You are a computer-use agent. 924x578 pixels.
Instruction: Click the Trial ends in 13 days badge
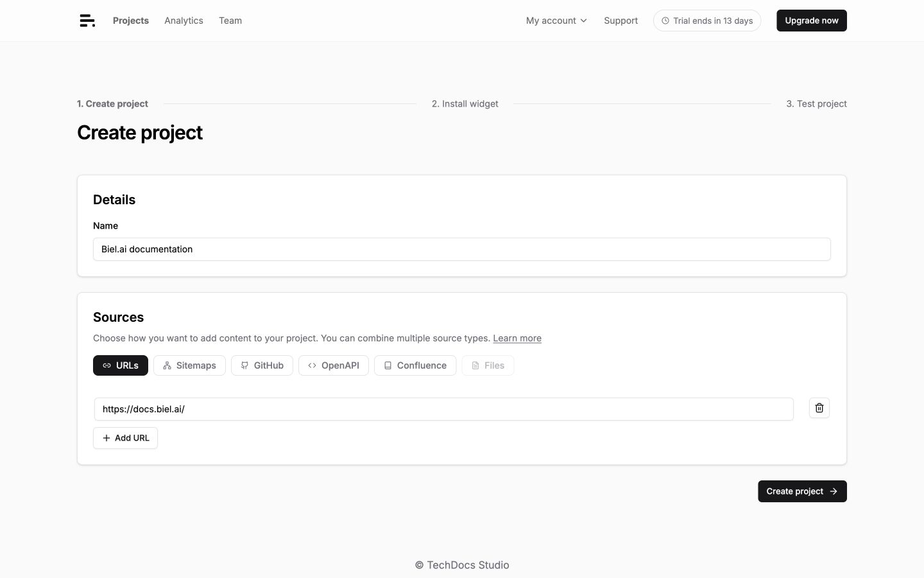click(707, 21)
